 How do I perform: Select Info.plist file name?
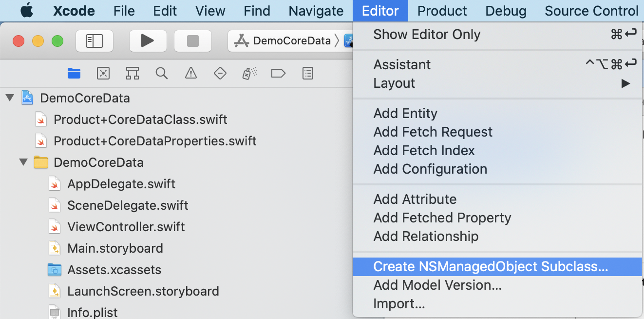93,312
